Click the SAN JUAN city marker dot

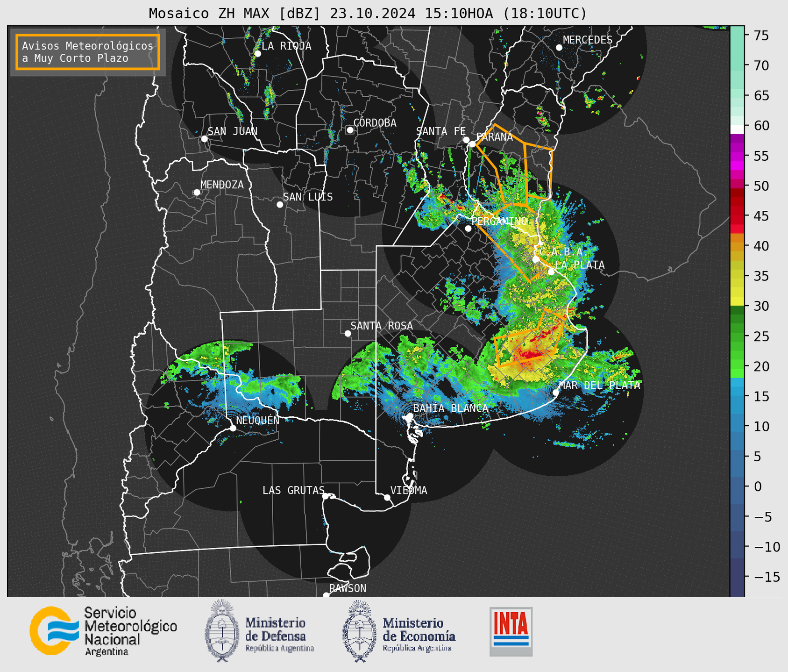(204, 139)
